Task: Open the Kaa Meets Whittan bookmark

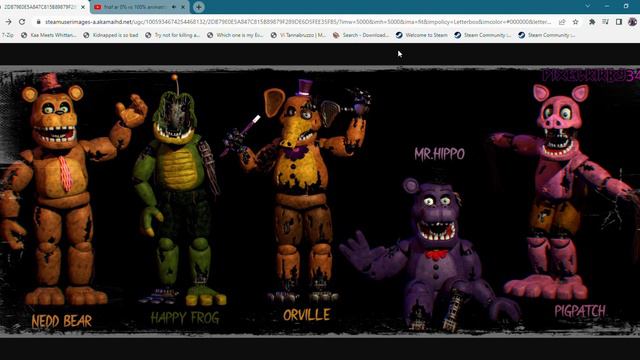Action: (49, 35)
